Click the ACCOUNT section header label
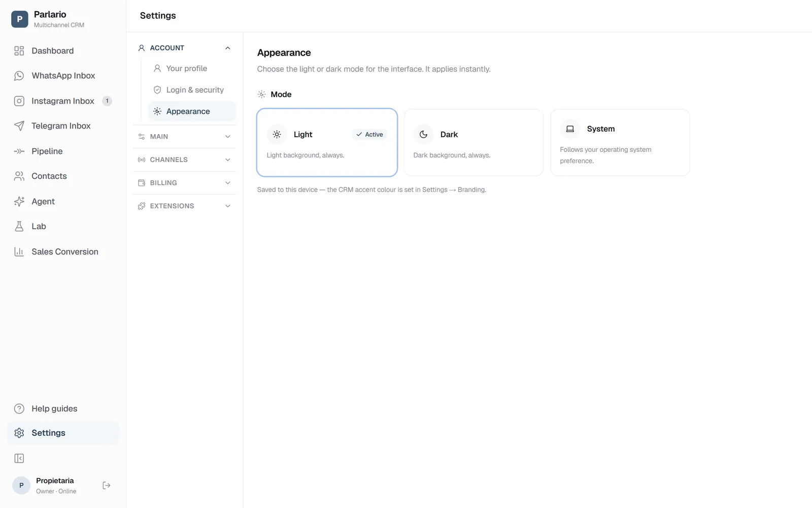 tap(167, 48)
